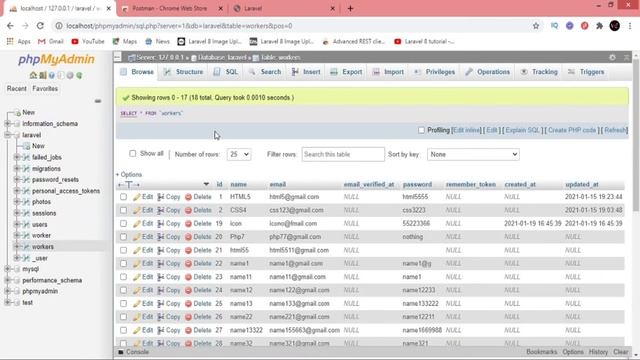Collapse the navigation panel link icon
Screen dimensions: 640x360
coord(98,101)
